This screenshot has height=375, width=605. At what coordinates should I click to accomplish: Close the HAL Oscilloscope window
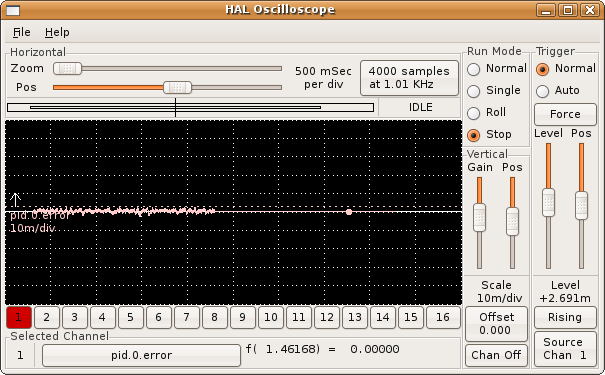click(590, 10)
